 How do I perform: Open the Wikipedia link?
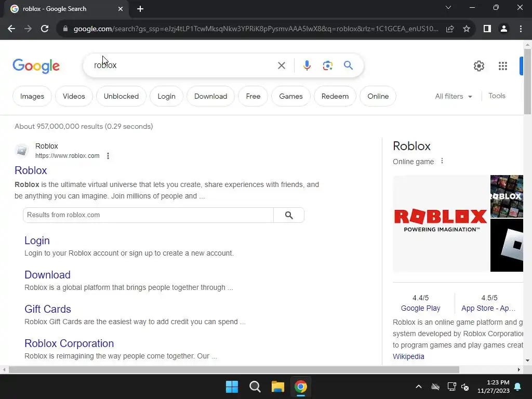[408, 356]
